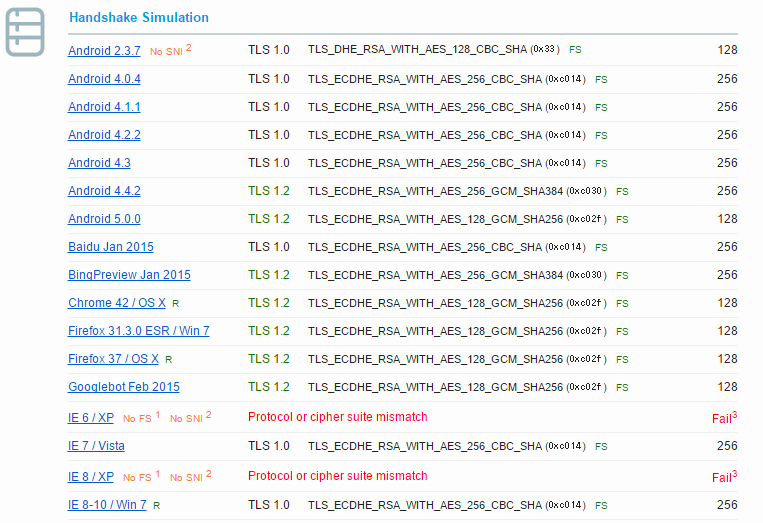Open the Android 5.0.0 client link
Screen dimensions: 763x523
[104, 219]
